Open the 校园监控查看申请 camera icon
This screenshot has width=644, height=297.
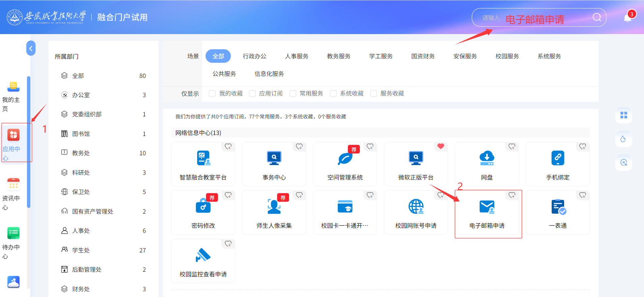tap(203, 255)
